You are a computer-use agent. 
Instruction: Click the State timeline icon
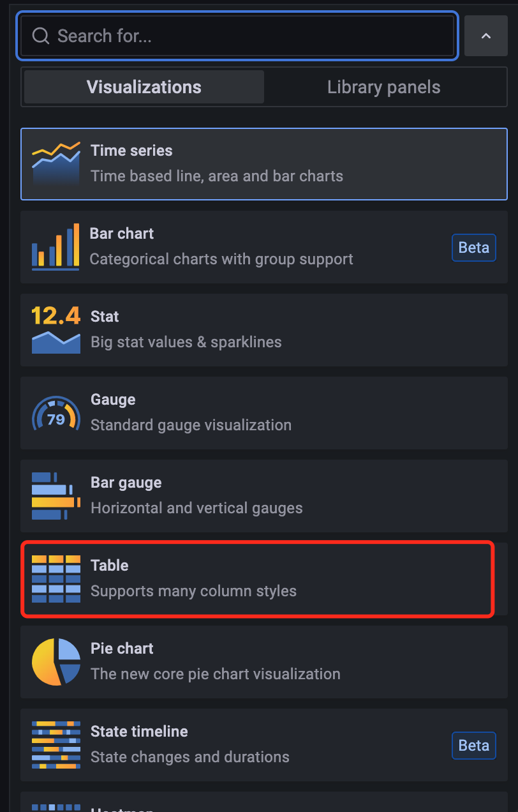[56, 745]
